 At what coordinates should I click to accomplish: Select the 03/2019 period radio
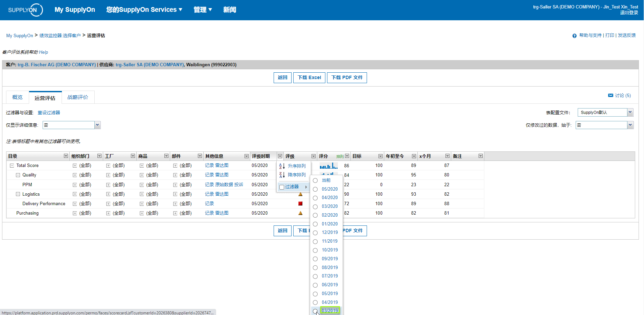[315, 311]
